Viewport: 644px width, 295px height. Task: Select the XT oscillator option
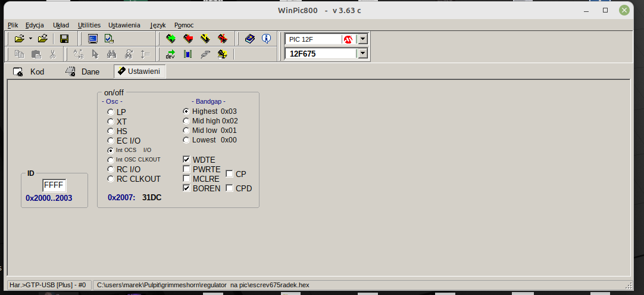pos(111,122)
